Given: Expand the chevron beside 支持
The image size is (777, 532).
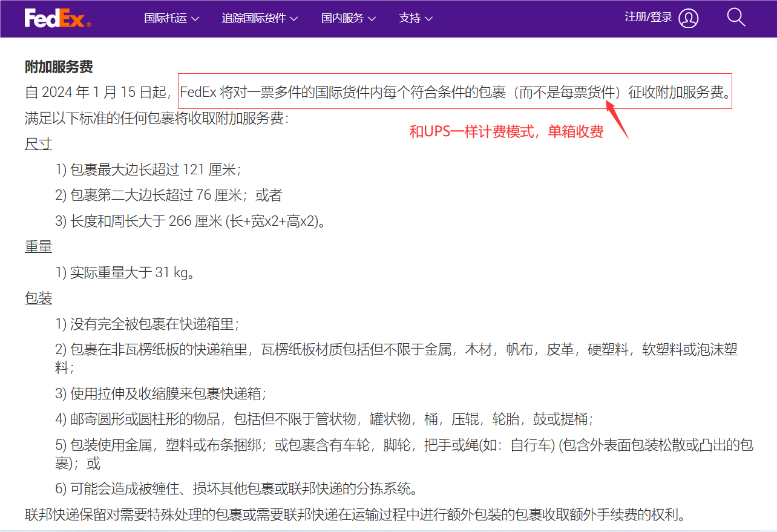Looking at the screenshot, I should 429,19.
